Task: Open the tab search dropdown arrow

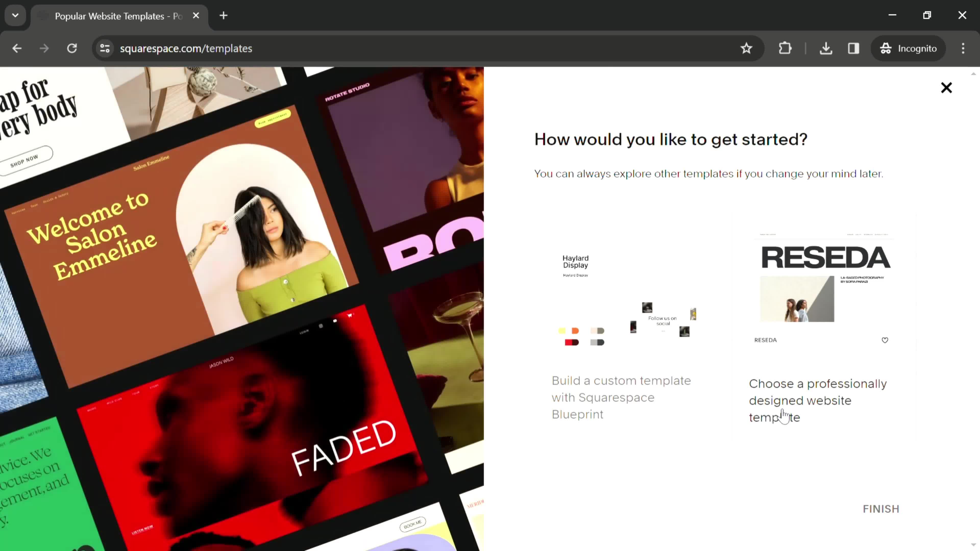Action: (15, 16)
